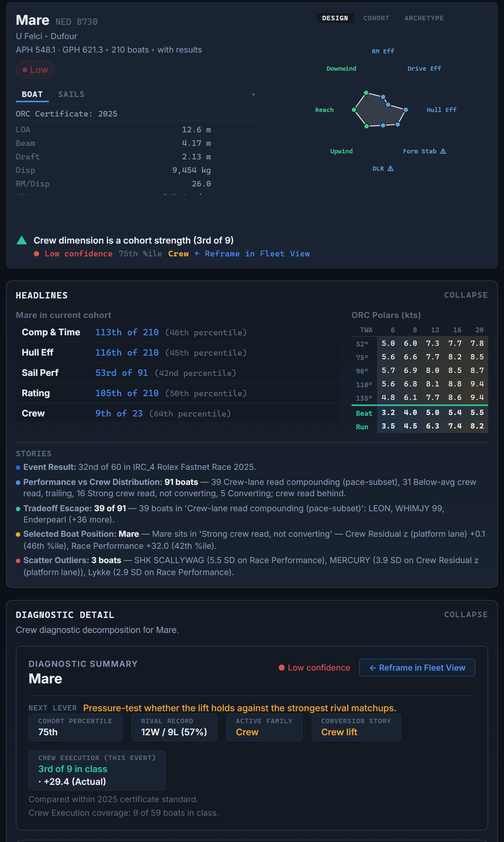Click the Run row label in polars
Image resolution: width=504 pixels, height=842 pixels.
coord(362,427)
